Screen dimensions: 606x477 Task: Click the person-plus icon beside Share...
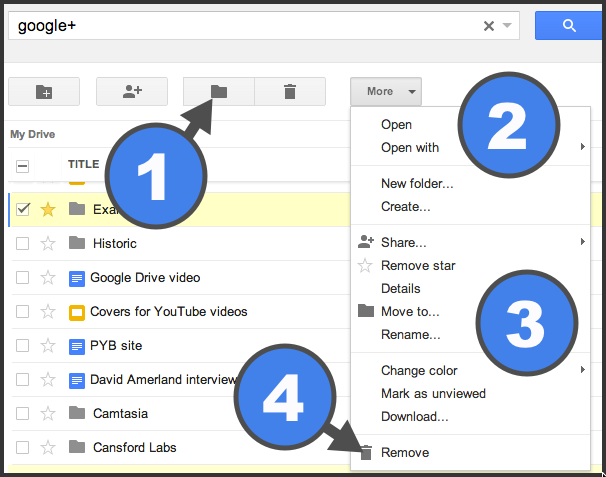pyautogui.click(x=366, y=242)
